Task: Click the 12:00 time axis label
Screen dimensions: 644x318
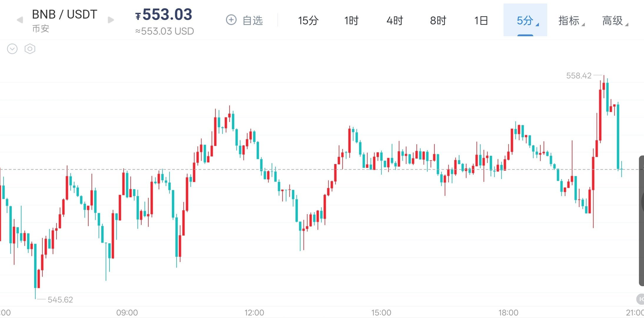Action: tap(254, 313)
